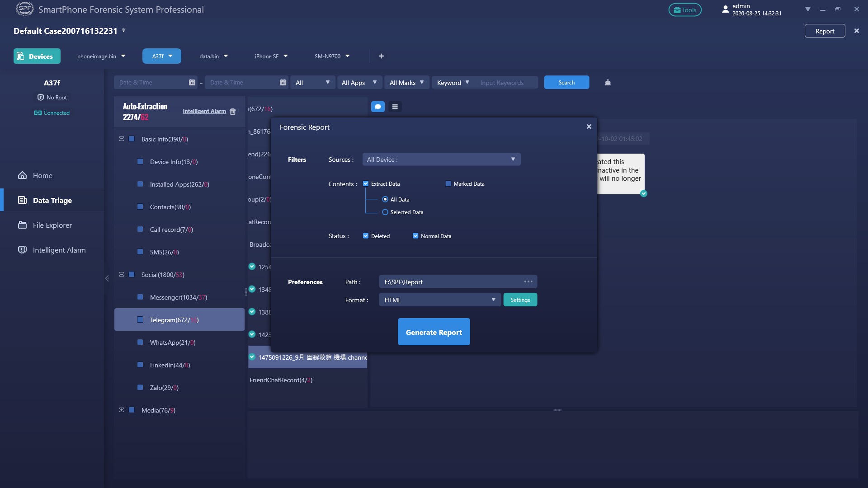Click the browse path ellipsis icon
This screenshot has width=868, height=488.
[528, 282]
